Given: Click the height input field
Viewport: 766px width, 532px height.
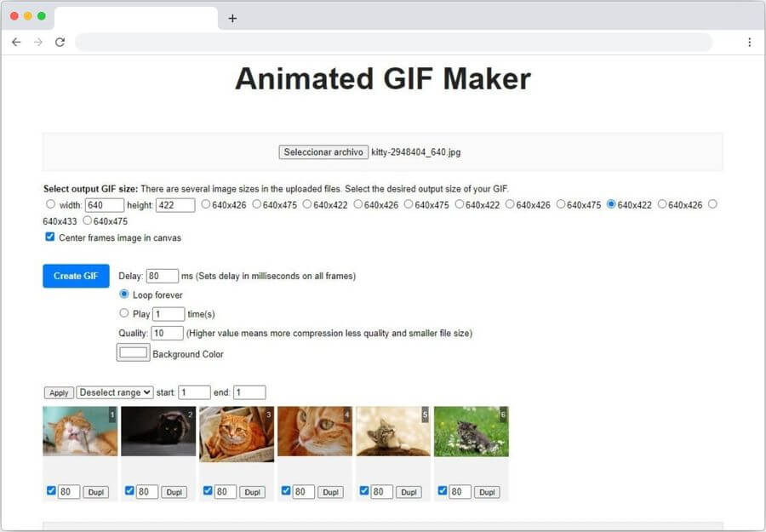Looking at the screenshot, I should [x=175, y=205].
